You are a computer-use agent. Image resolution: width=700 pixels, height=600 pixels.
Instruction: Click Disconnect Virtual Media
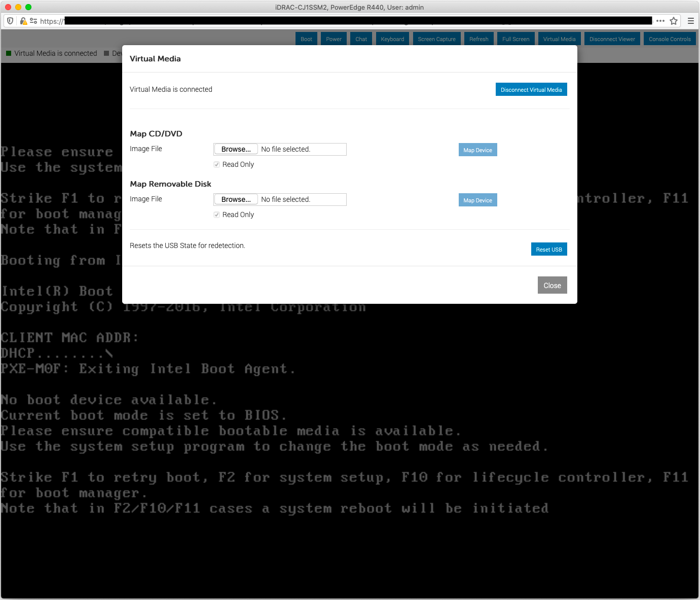pos(531,89)
